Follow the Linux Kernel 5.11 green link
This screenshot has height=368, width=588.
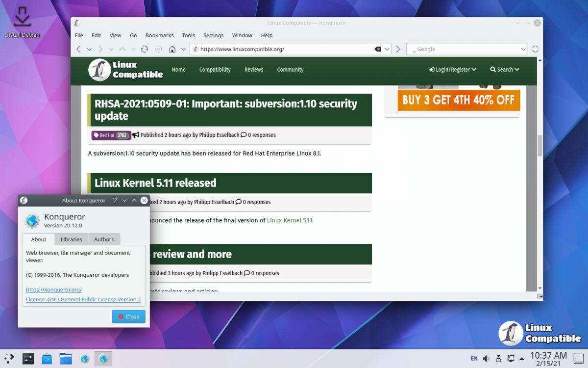click(289, 220)
